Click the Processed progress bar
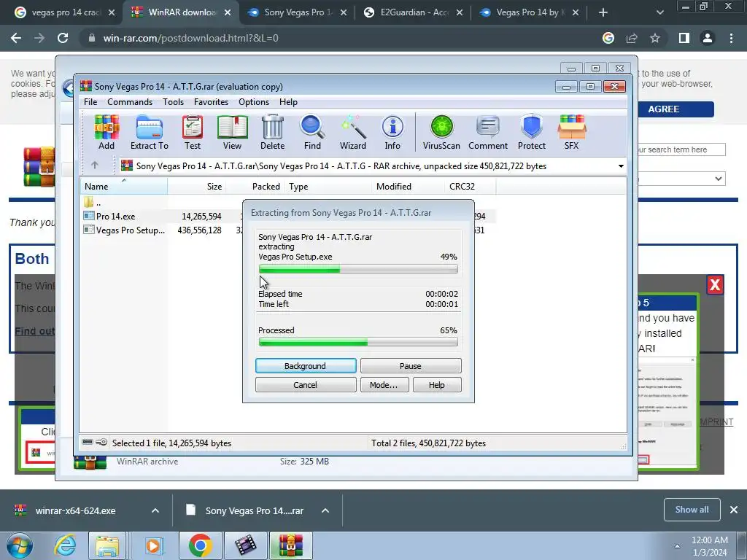Image resolution: width=747 pixels, height=560 pixels. click(x=358, y=342)
